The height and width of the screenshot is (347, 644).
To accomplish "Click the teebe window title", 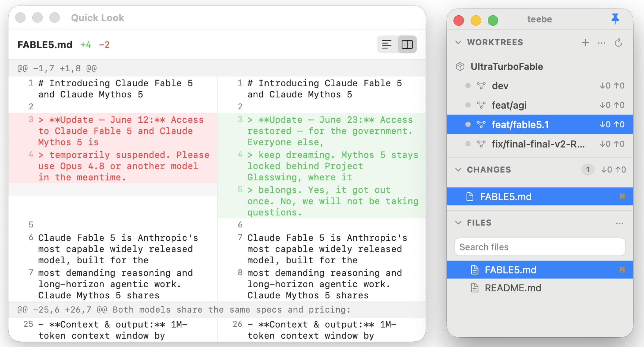I will [539, 19].
